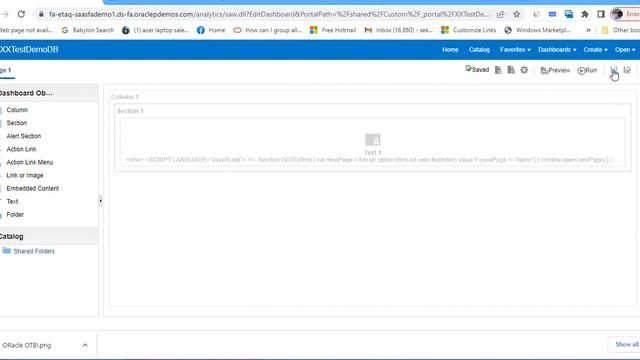Expand the bookmarks overflow chevron
This screenshot has height=360, width=640.
[x=588, y=30]
